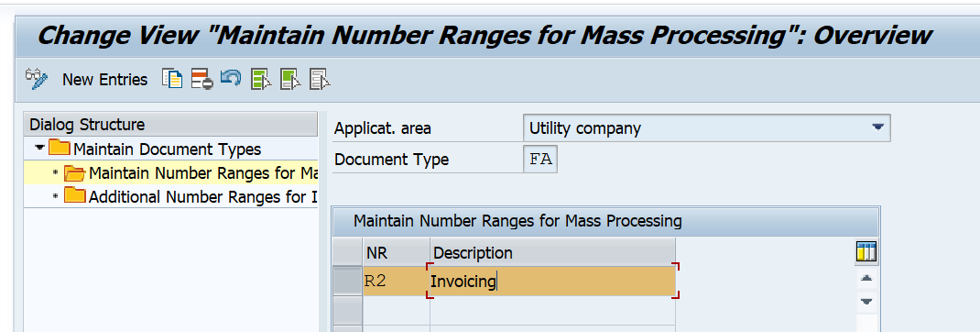Click the table scroll down arrow
The image size is (980, 332).
pos(866,302)
